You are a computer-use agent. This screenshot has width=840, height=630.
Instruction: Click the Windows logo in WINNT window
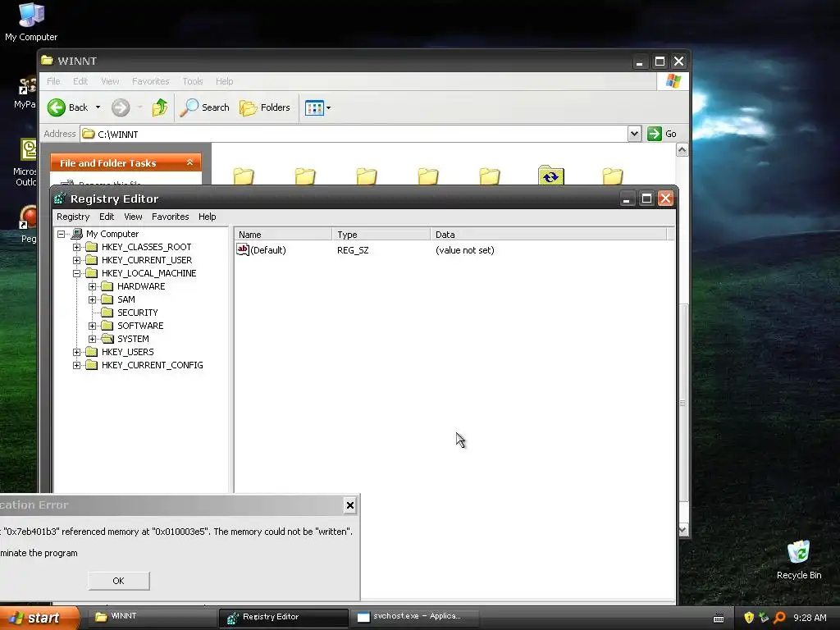click(673, 81)
